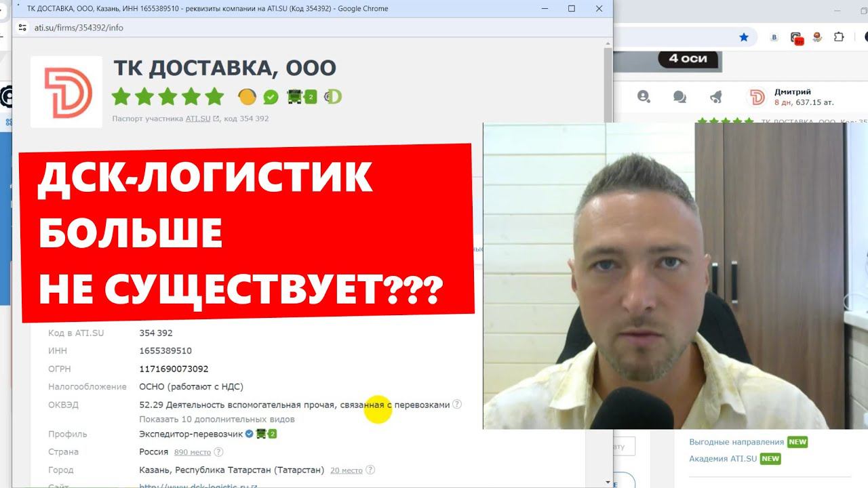The height and width of the screenshot is (488, 868).
Task: Select the ATI.SU code value 354 392
Action: (x=156, y=333)
